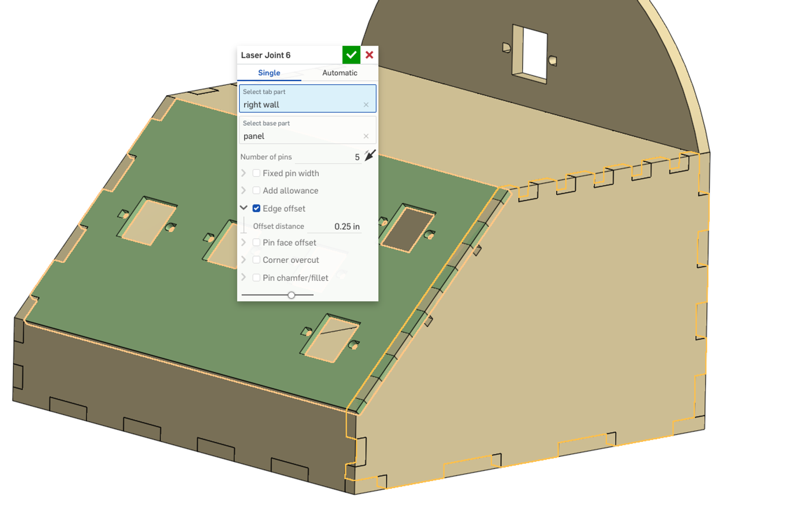Enable Pin face offset

(256, 242)
